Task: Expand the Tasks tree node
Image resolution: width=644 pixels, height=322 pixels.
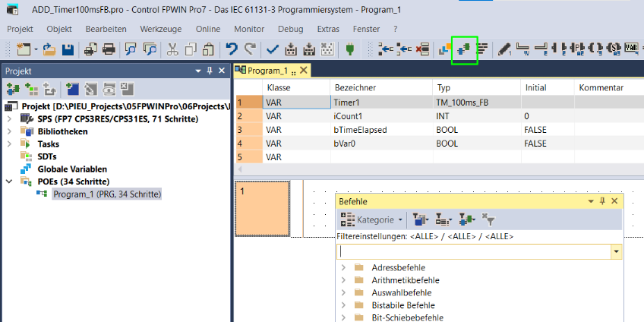Action: point(9,144)
